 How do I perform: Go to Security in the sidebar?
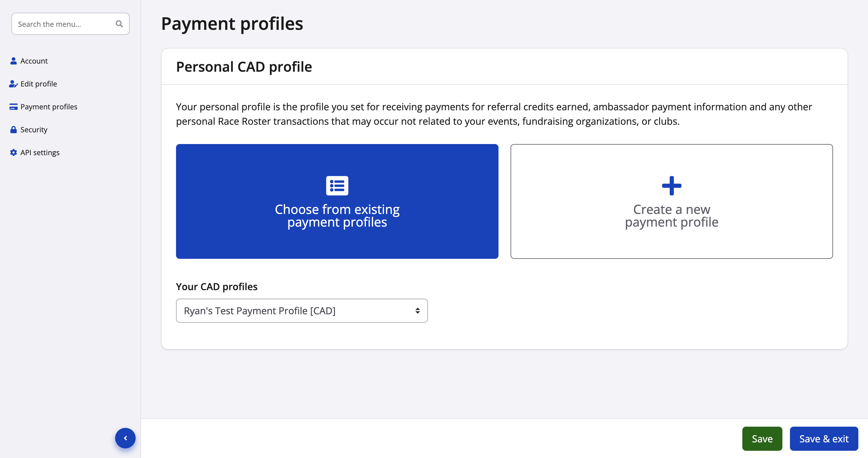pyautogui.click(x=34, y=130)
